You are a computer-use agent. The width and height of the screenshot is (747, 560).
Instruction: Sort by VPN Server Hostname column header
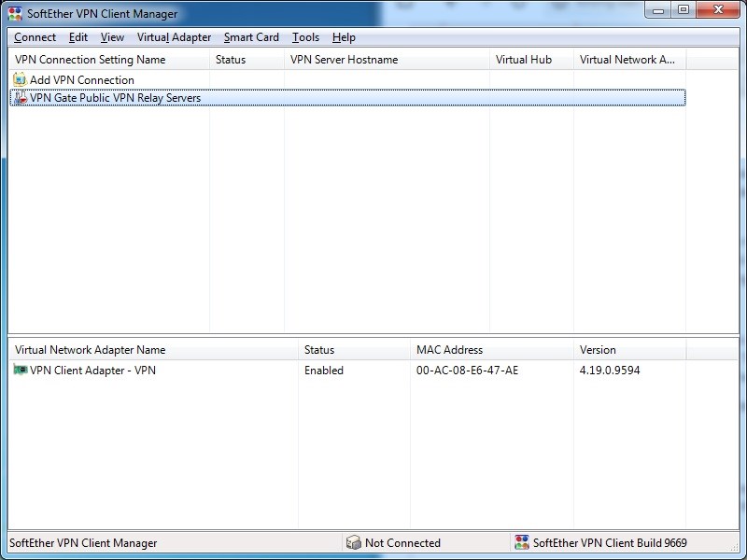coord(344,60)
